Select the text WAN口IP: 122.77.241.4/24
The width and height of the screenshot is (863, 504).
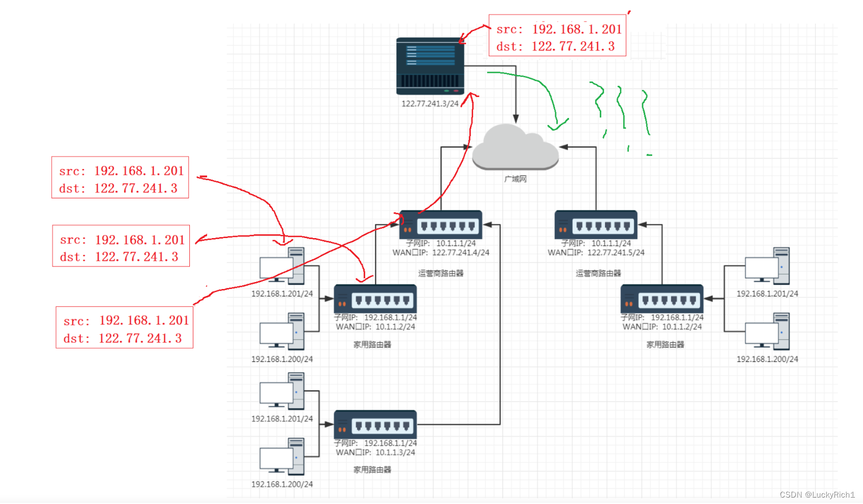click(441, 253)
